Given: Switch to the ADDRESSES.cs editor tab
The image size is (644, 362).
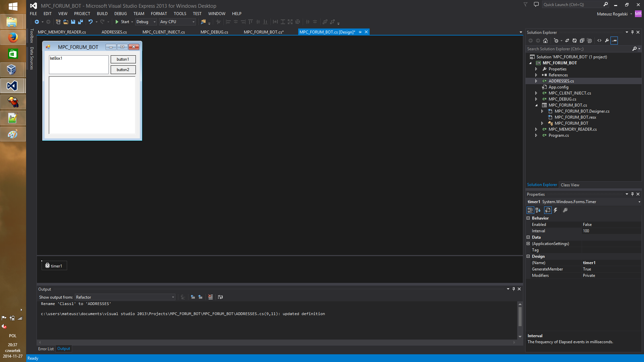Looking at the screenshot, I should click(114, 32).
